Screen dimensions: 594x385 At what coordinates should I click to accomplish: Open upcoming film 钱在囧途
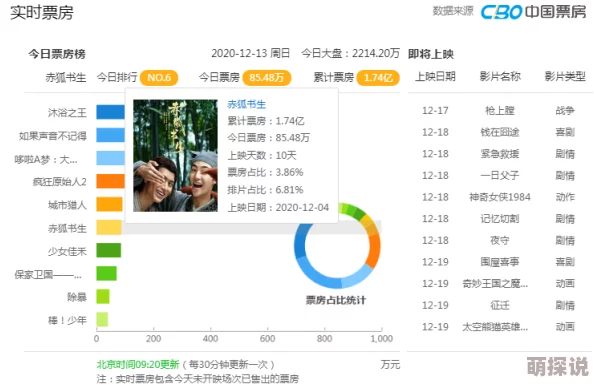pyautogui.click(x=500, y=132)
